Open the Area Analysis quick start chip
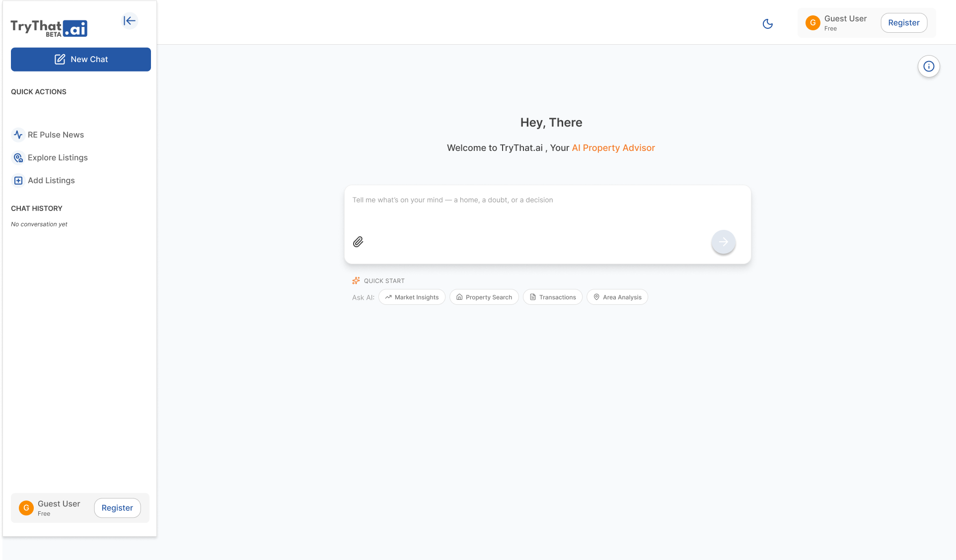956x560 pixels. click(x=617, y=297)
